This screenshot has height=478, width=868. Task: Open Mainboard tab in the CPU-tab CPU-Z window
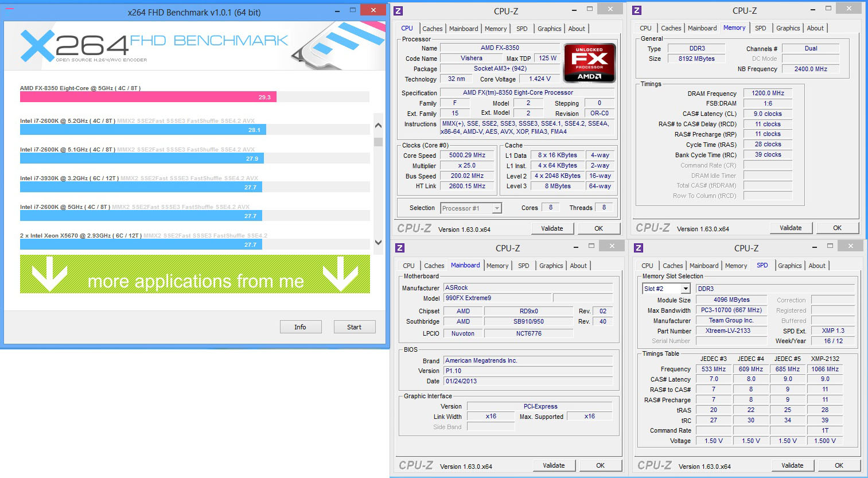point(464,29)
